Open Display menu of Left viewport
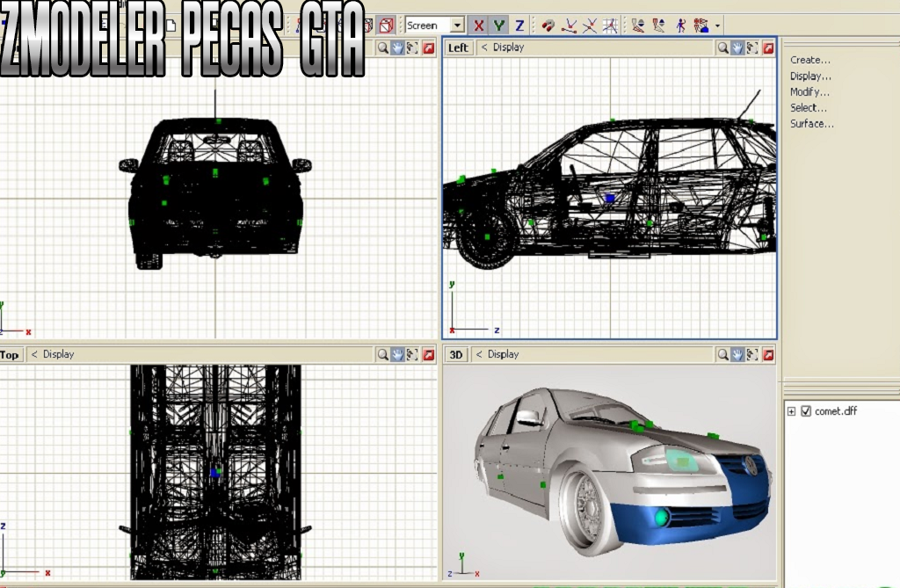900x588 pixels. point(509,47)
